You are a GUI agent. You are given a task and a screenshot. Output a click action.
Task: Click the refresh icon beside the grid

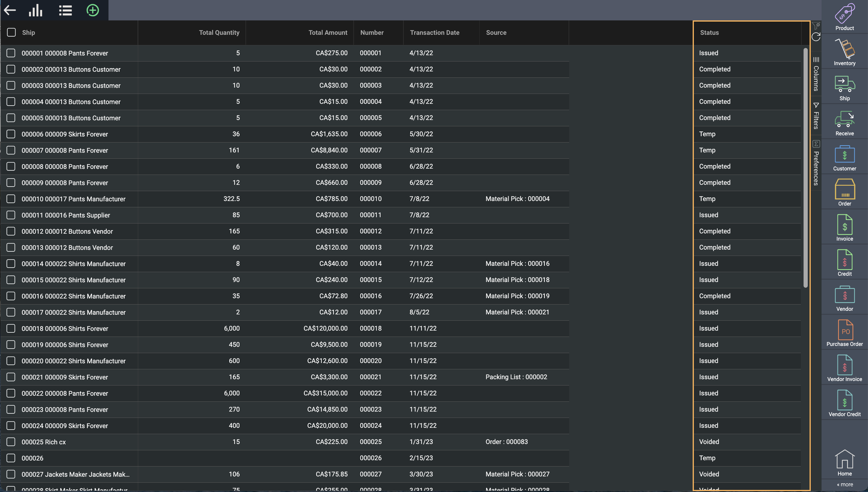click(816, 37)
